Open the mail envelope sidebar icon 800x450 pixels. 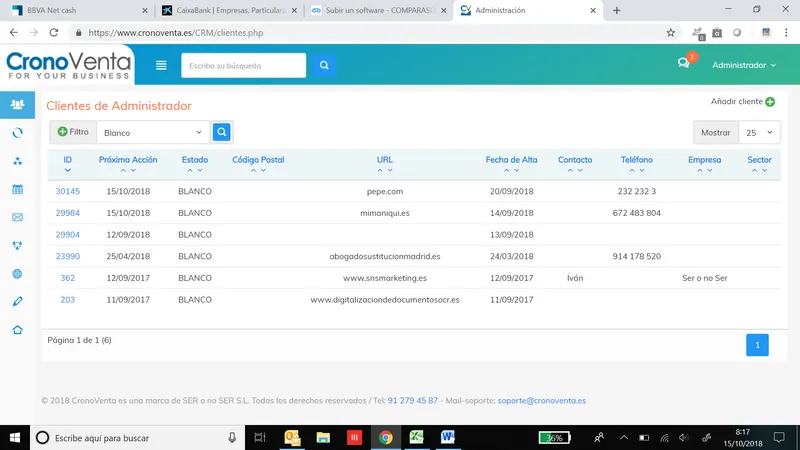click(17, 217)
